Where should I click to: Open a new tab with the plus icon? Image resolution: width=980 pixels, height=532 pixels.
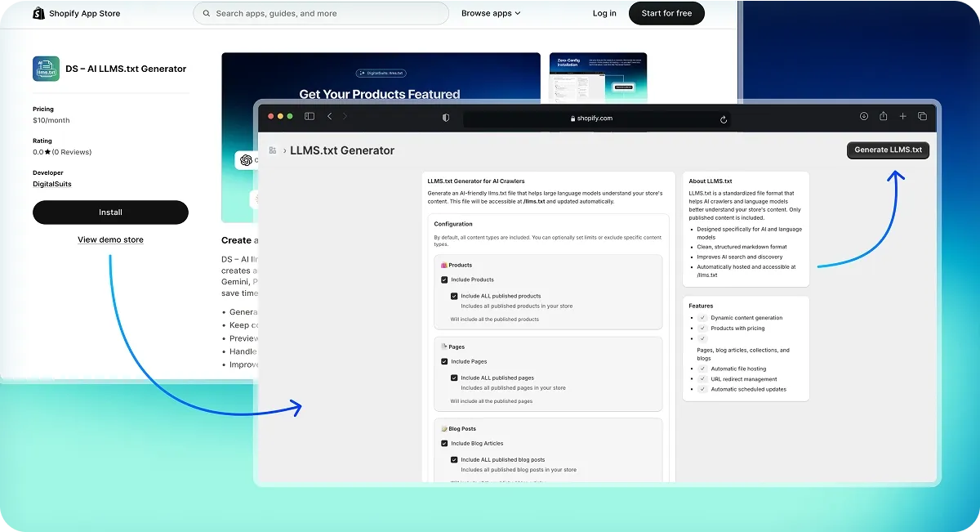(902, 117)
